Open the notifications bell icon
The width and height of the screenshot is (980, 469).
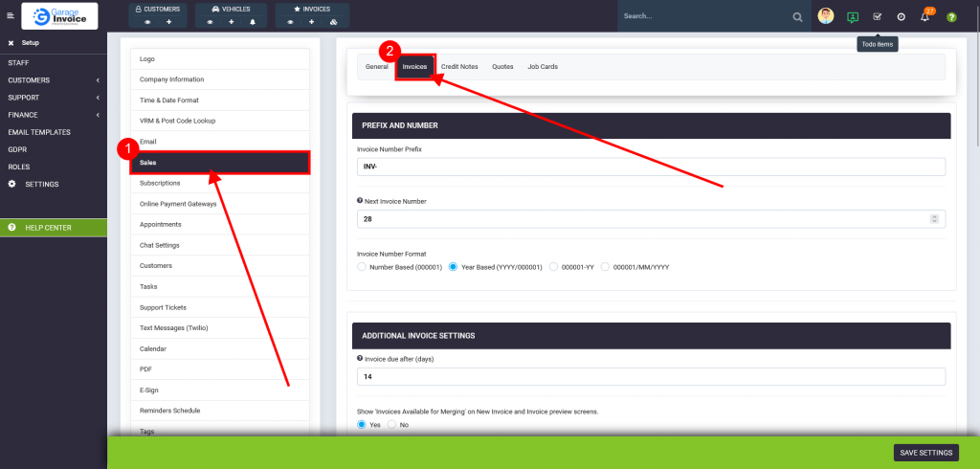(x=925, y=16)
